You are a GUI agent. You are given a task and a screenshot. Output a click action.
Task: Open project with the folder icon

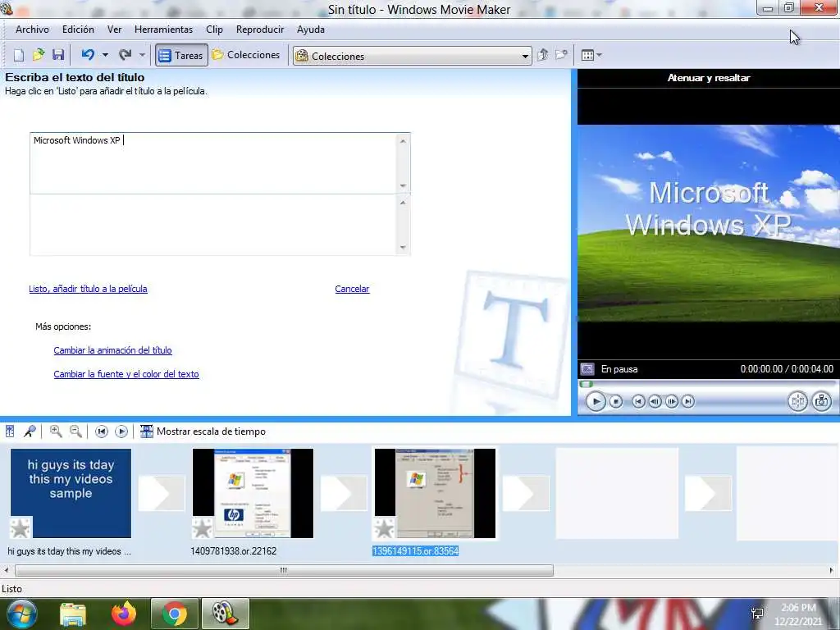pyautogui.click(x=39, y=55)
